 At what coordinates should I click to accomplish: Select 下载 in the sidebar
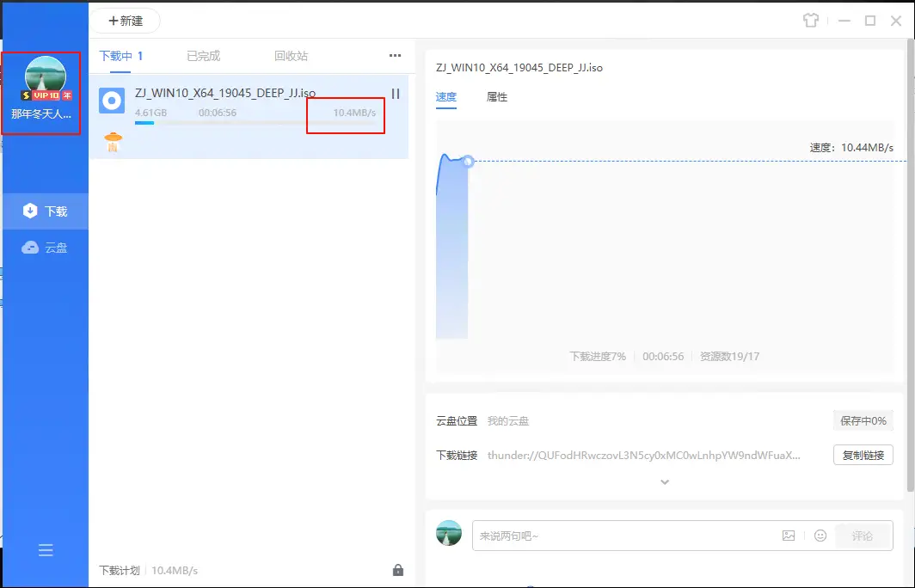tap(46, 211)
